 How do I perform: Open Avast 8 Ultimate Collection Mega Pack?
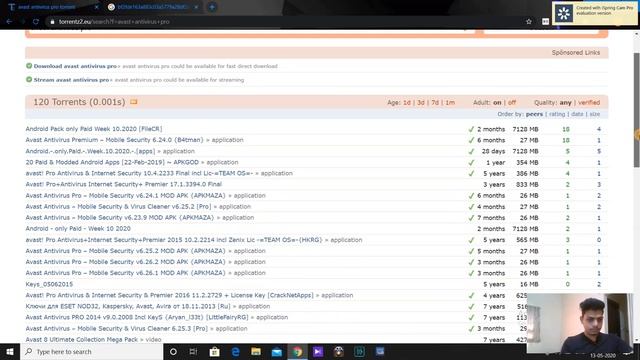82,339
